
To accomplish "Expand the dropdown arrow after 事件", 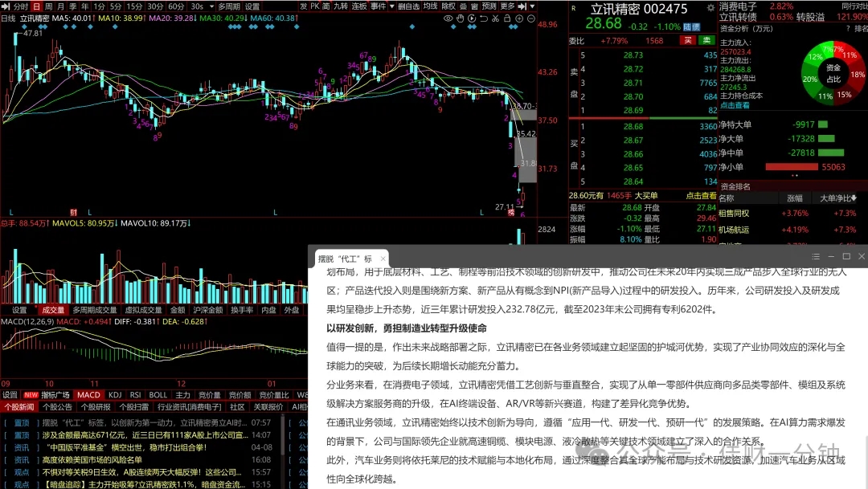I will pyautogui.click(x=392, y=6).
